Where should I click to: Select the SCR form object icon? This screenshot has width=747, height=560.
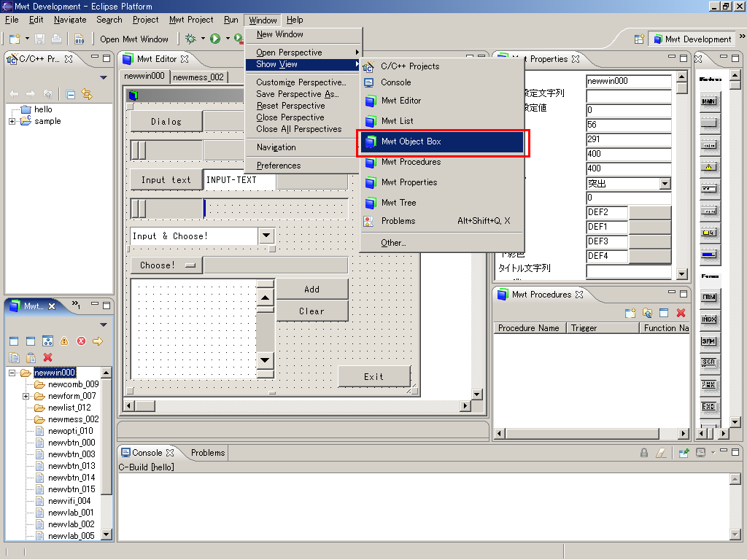click(x=709, y=362)
